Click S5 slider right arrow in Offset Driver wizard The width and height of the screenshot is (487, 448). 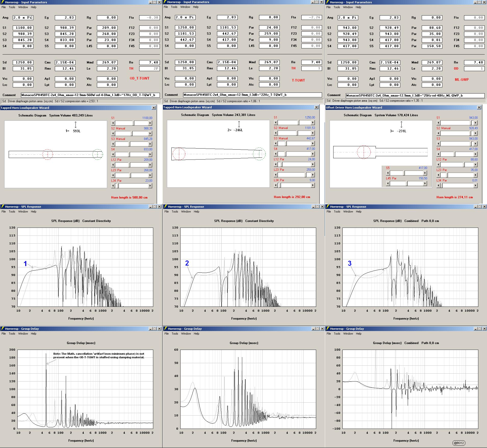[425, 173]
